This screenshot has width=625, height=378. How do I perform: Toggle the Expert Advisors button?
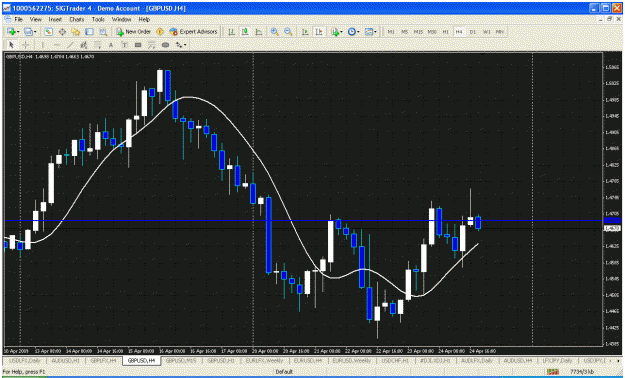pos(193,32)
